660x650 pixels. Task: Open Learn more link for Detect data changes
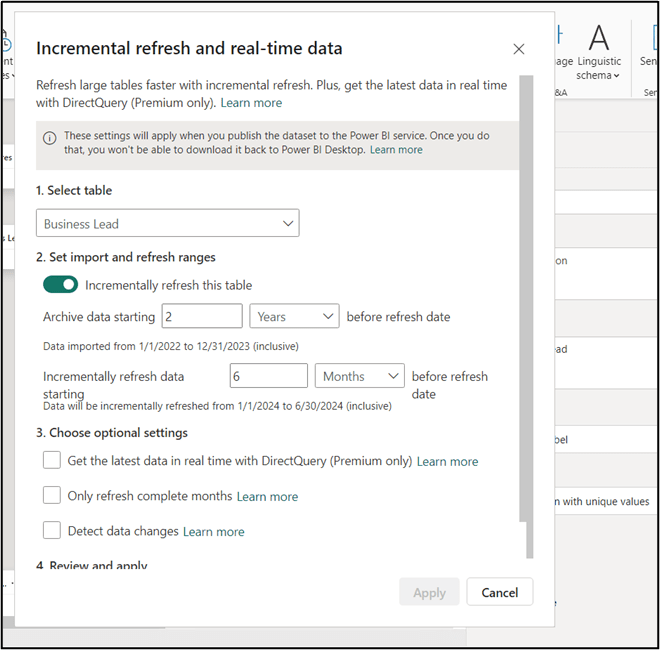[213, 532]
